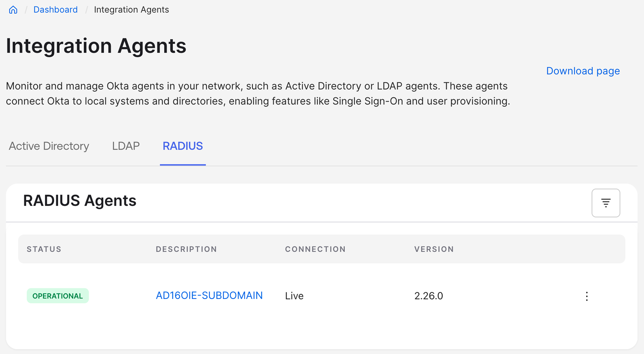Image resolution: width=644 pixels, height=354 pixels.
Task: Click the VERSION column header
Action: [x=434, y=249]
